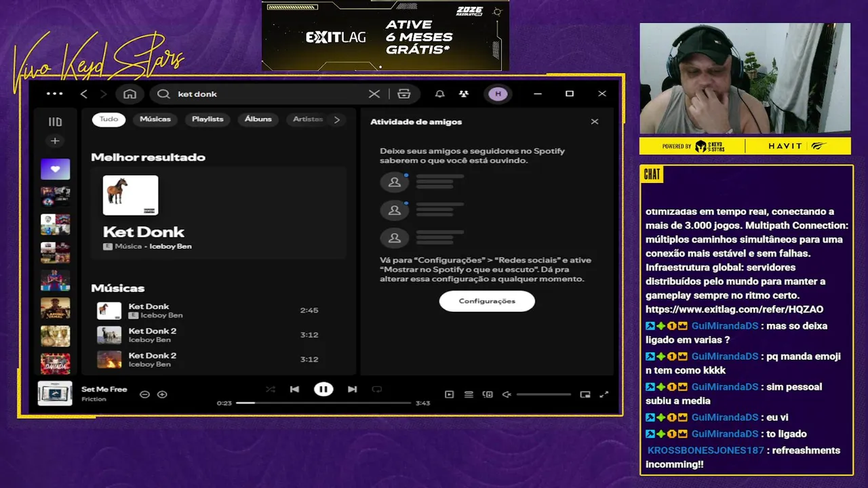Open the now playing Set Me Free cover art
The image size is (868, 488).
55,393
